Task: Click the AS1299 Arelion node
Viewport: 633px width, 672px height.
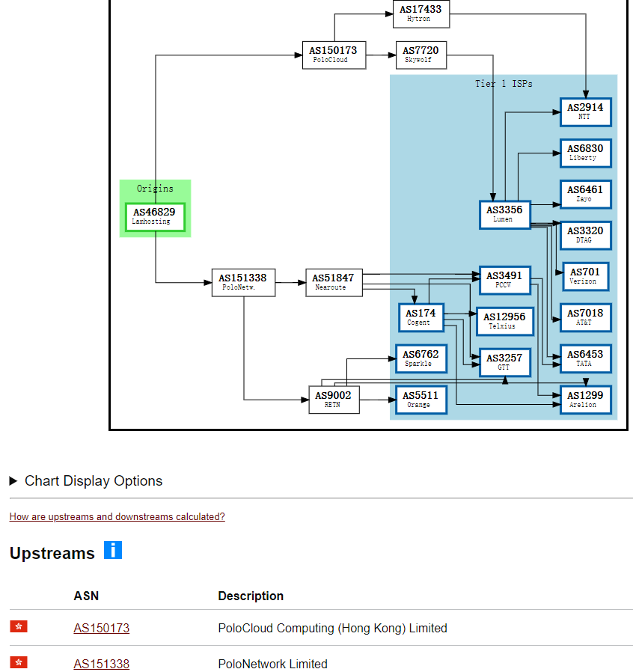Action: (x=585, y=400)
